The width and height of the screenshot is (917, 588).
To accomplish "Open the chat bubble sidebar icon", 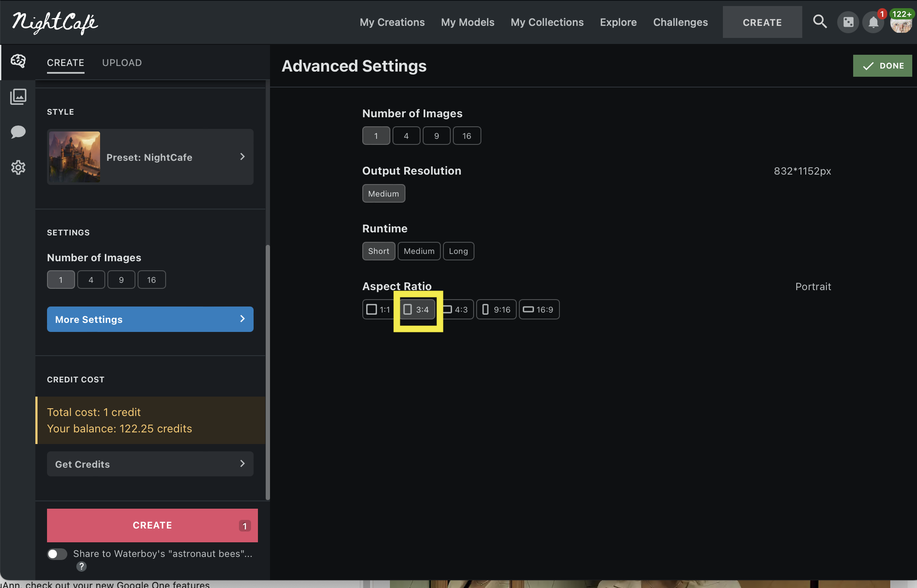I will (x=18, y=132).
